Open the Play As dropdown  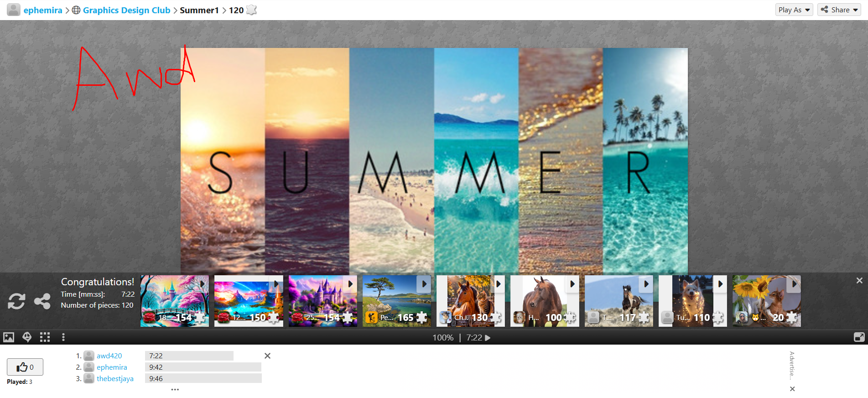pos(794,10)
